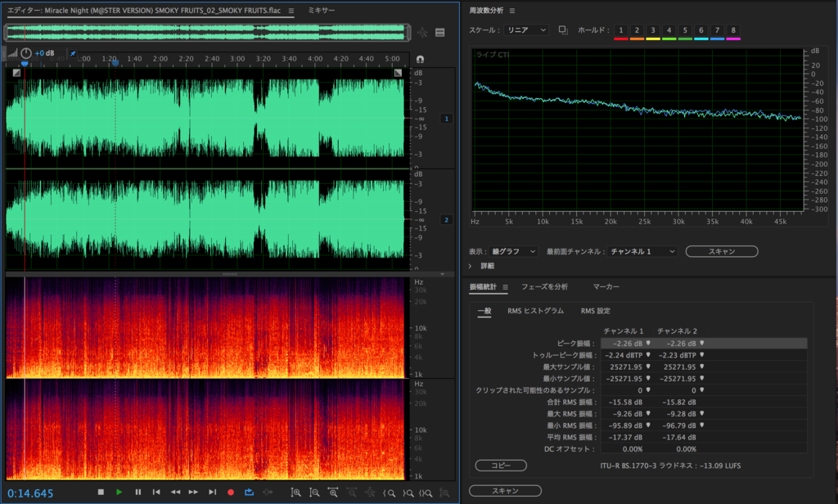The width and height of the screenshot is (838, 504).
Task: Click the スキャン button below amplitude statistics
Action: coord(505,491)
